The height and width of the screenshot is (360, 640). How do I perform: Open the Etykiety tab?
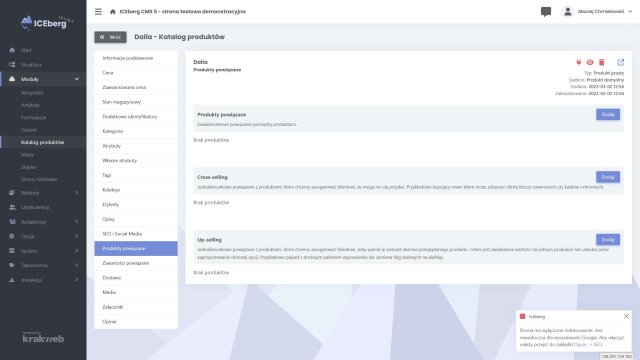click(x=136, y=204)
